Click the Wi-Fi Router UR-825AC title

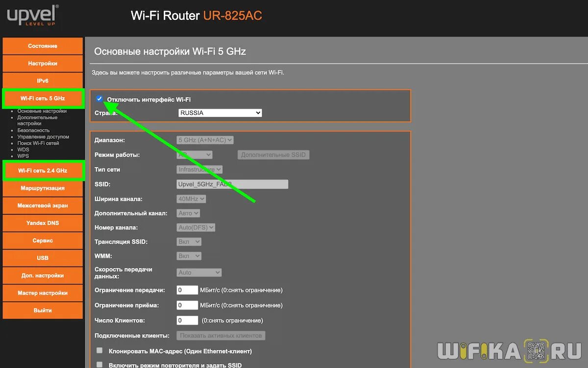[x=196, y=16]
